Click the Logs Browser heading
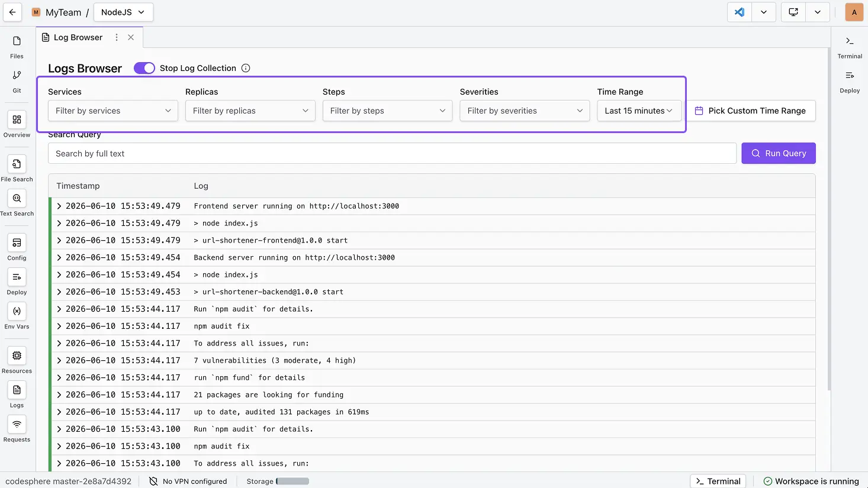Screen dimensions: 868x488 (85, 68)
